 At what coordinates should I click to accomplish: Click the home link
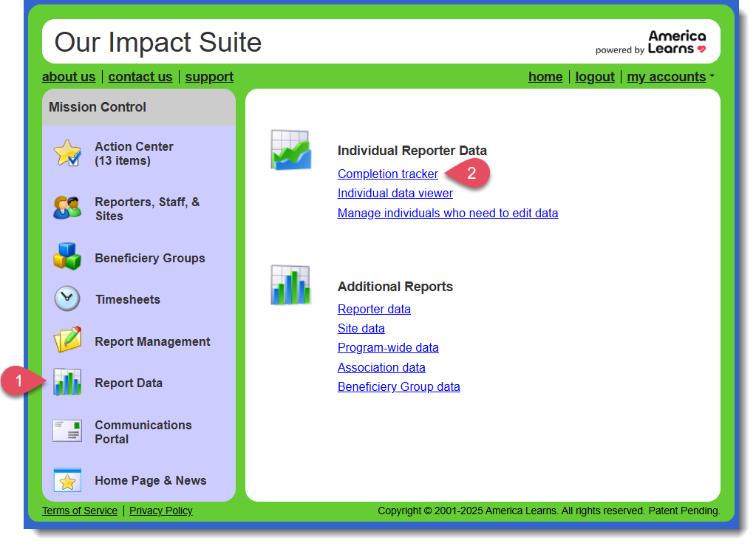click(x=545, y=77)
